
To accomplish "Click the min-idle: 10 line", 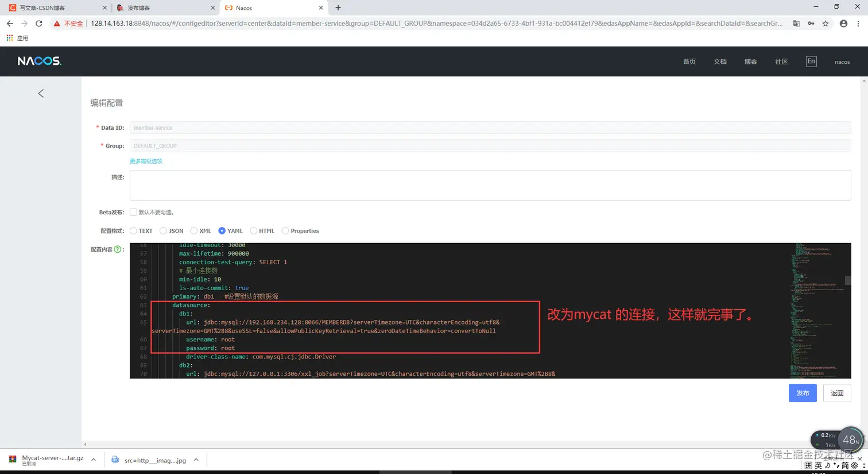I will click(x=200, y=279).
